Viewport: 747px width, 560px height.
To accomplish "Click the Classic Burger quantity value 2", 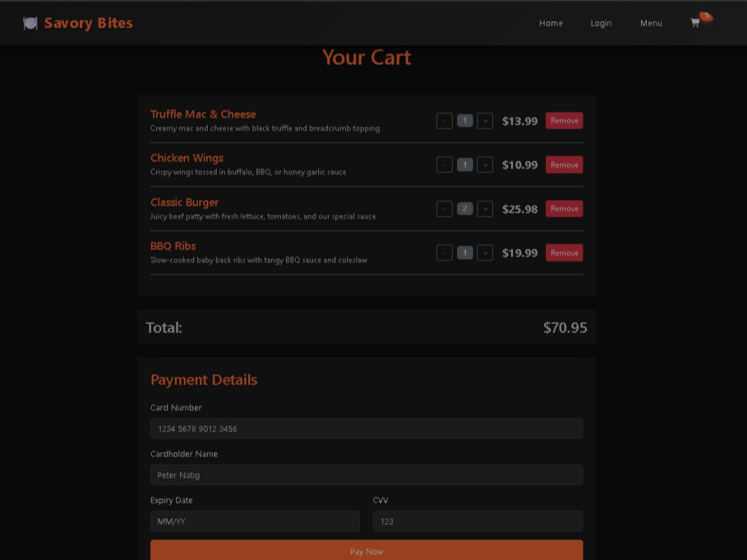I will click(x=465, y=208).
